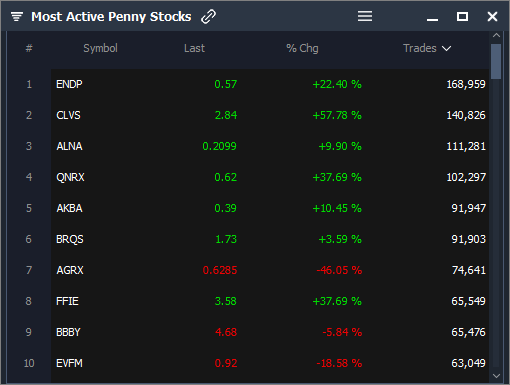Close the Most Active Penny Stocks window
Image resolution: width=510 pixels, height=385 pixels.
coord(492,16)
